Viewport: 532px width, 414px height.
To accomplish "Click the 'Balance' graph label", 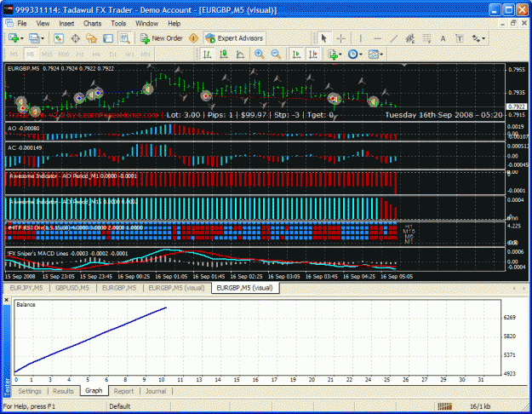I will 26,305.
